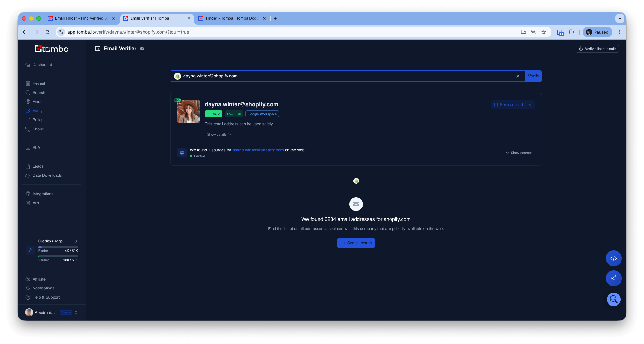Click Verify a list of emails
The image size is (644, 344).
597,49
